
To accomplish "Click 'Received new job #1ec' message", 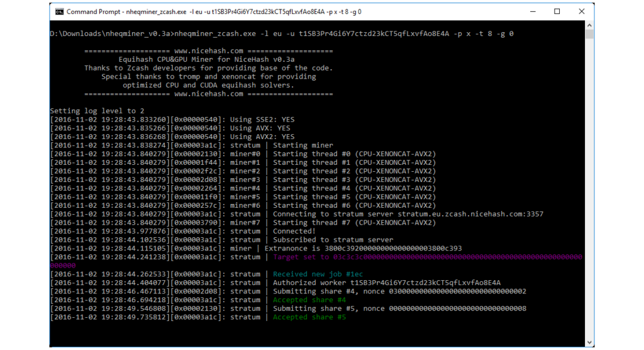I will coord(318,274).
